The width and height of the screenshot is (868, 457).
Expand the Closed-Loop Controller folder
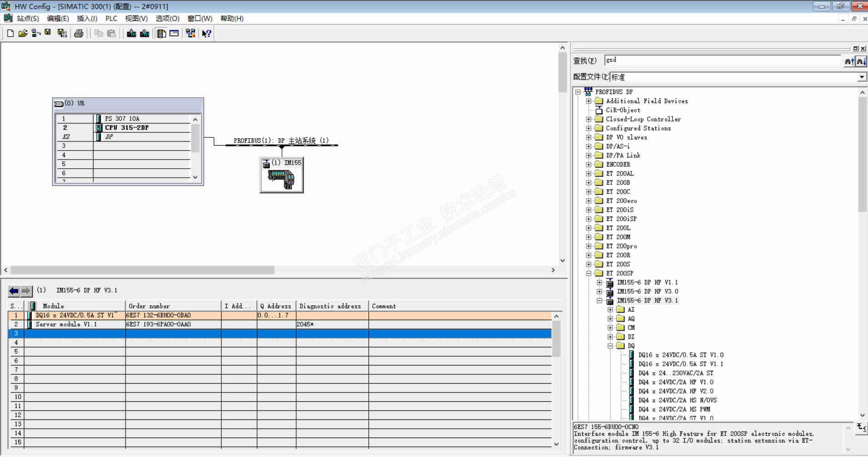589,119
